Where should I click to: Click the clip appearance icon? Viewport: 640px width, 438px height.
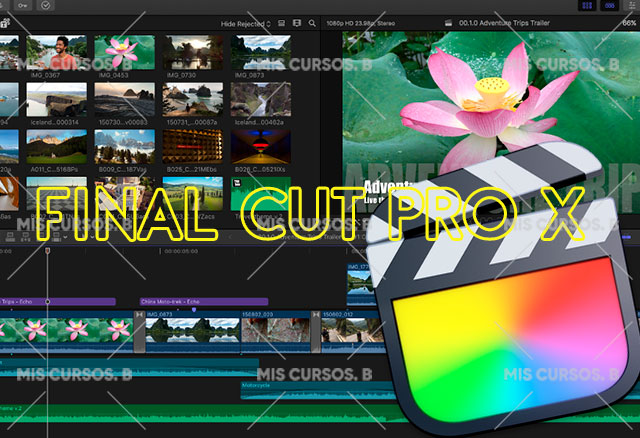tap(281, 23)
